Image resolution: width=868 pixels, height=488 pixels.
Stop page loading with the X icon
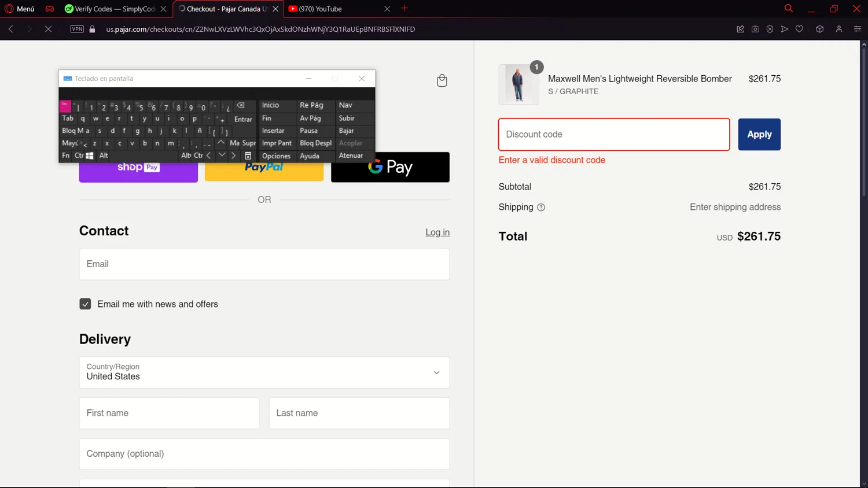click(x=48, y=29)
